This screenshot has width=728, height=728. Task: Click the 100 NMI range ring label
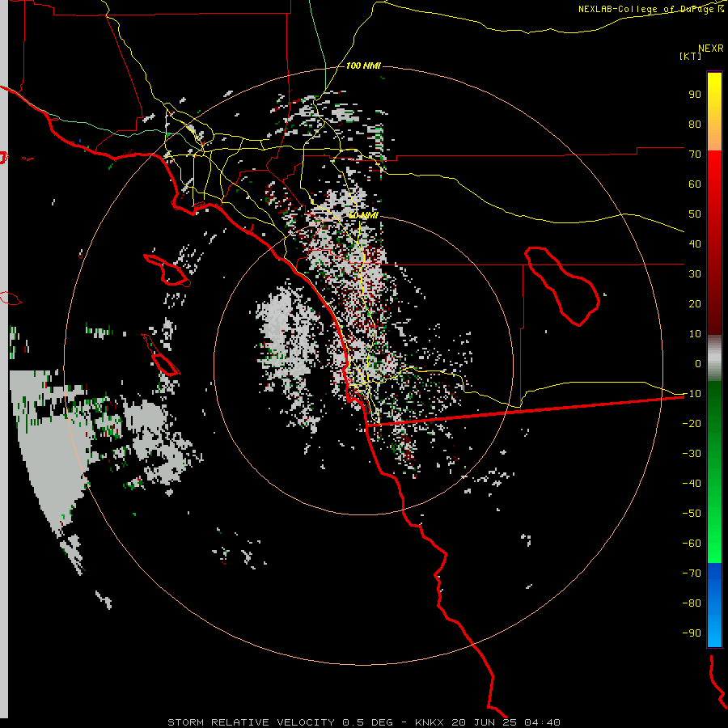(x=363, y=66)
